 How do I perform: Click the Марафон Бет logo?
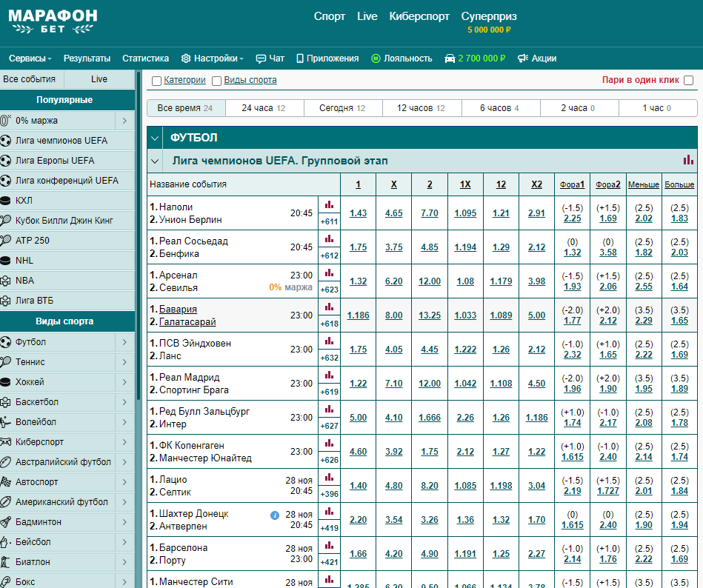[x=53, y=21]
